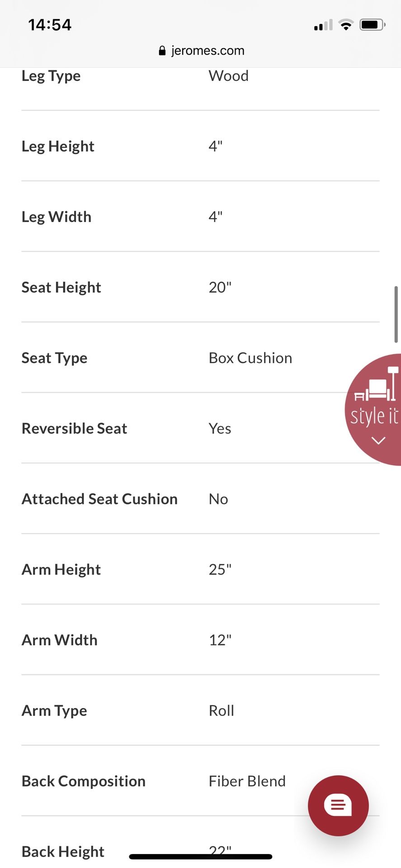Tap the Fiber Blend value
The image size is (401, 868).
(x=247, y=781)
